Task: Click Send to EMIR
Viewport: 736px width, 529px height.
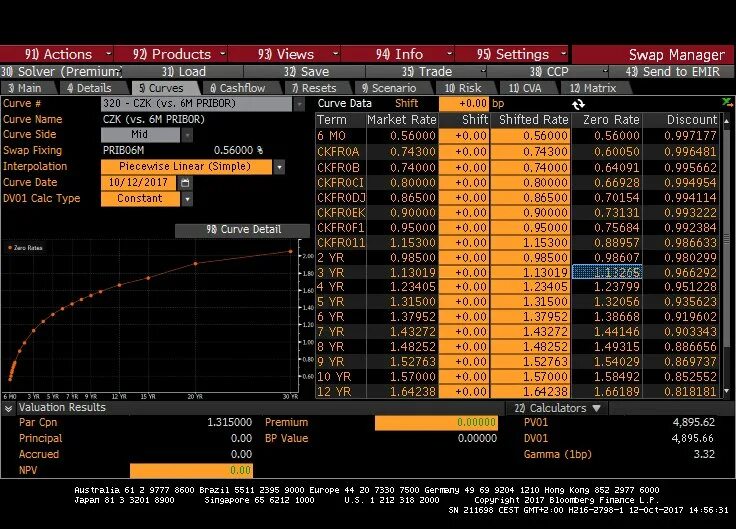Action: point(672,72)
